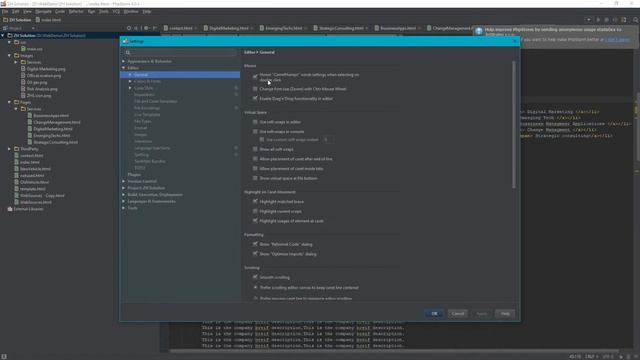Enable Use soft wraps in editor
640x360 pixels.
click(x=255, y=122)
